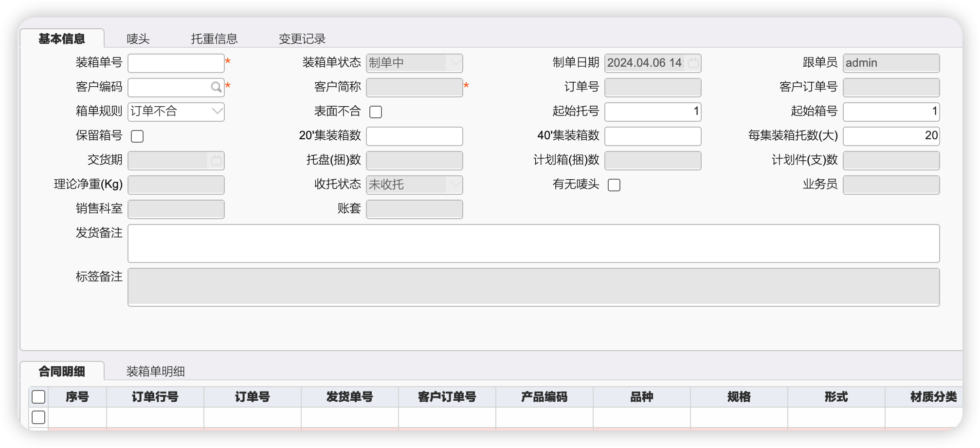Click the 客户订单号 field in the form

(x=891, y=87)
